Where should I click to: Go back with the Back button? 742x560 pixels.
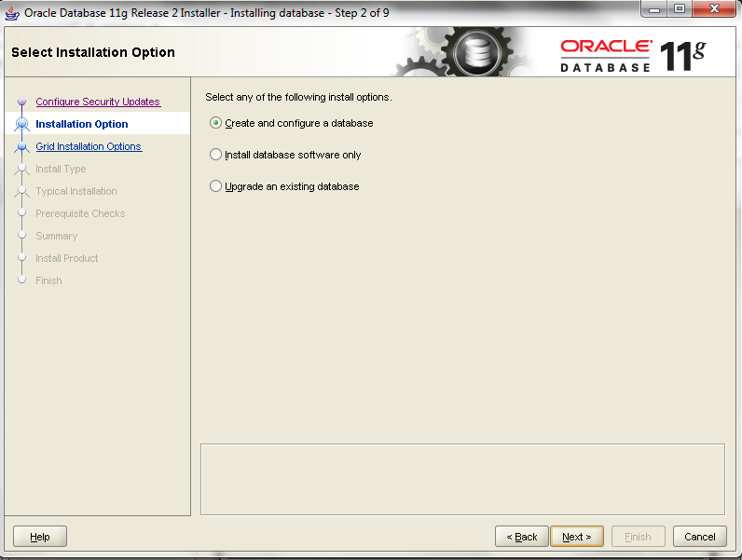[x=521, y=537]
